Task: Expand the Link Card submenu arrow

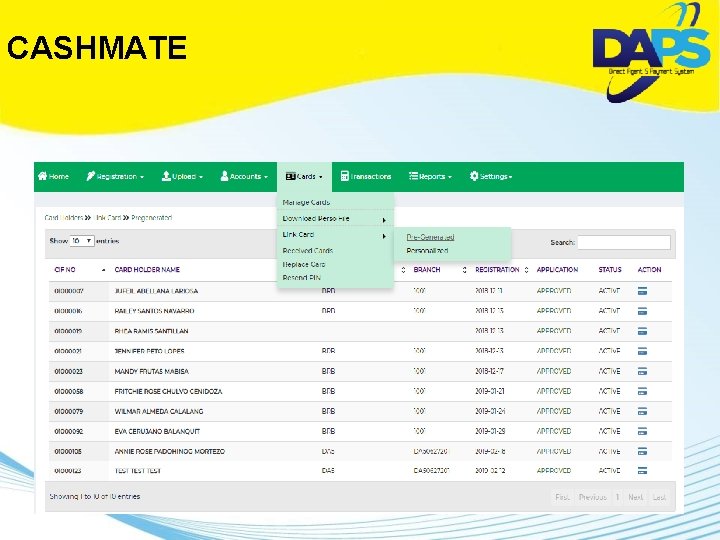Action: click(384, 236)
